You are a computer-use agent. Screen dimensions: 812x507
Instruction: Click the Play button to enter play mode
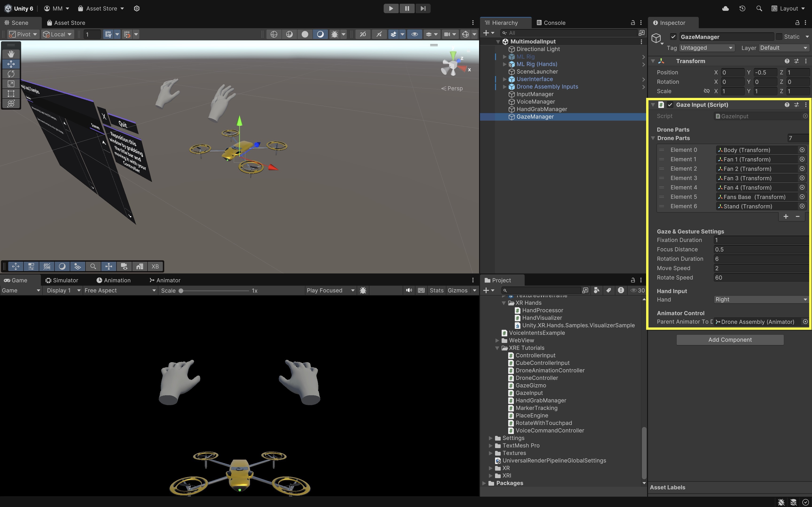[x=391, y=8]
